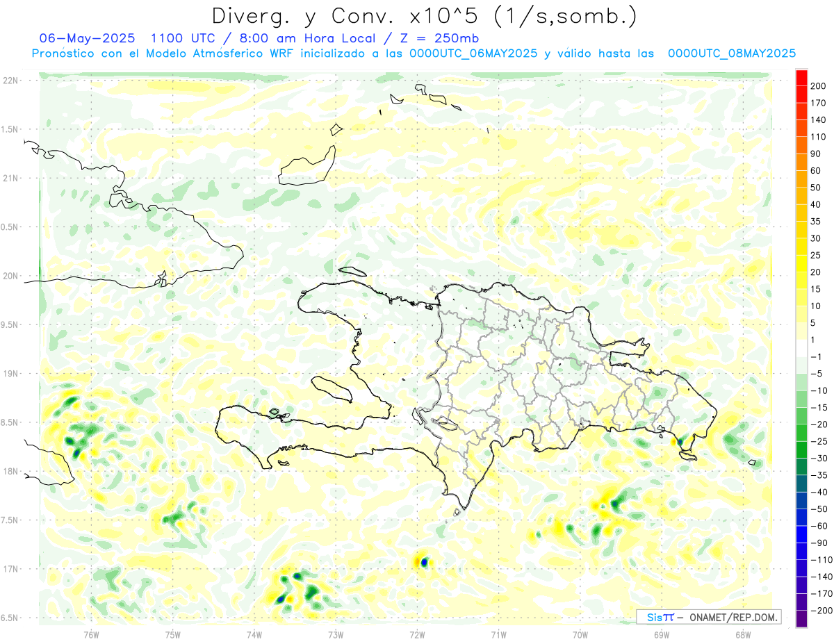This screenshot has height=644, width=834.
Task: Click the '76W' longitude label
Action: [91, 634]
